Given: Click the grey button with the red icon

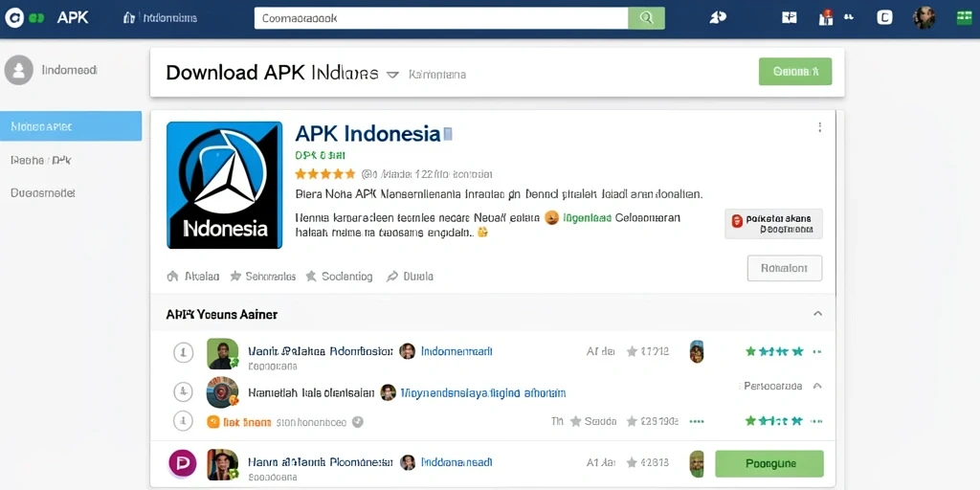Looking at the screenshot, I should tap(773, 224).
